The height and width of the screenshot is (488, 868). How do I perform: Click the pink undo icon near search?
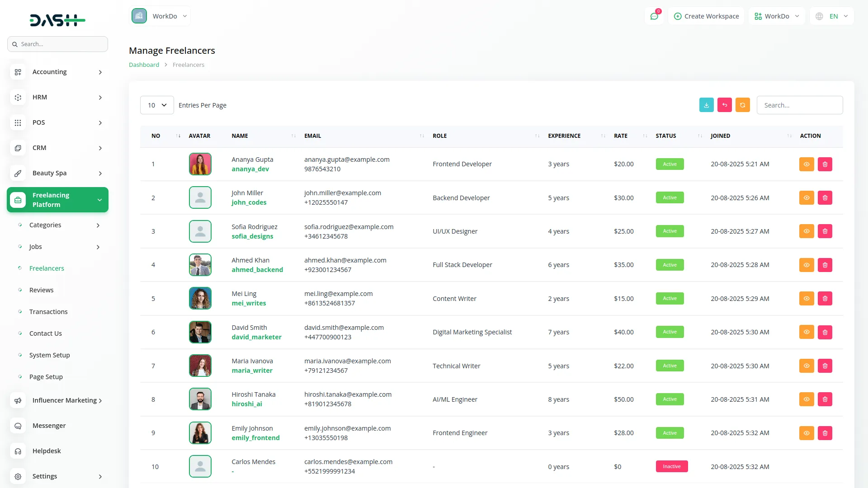coord(724,105)
